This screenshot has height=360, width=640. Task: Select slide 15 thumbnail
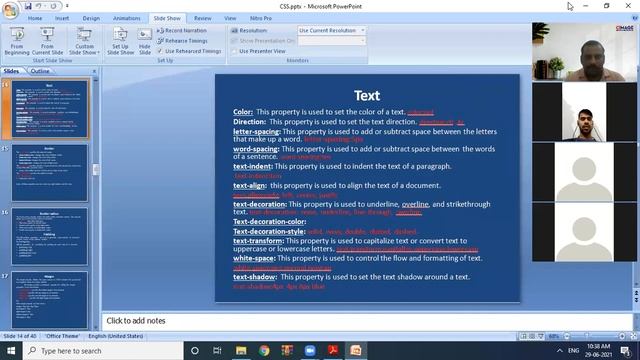(x=49, y=173)
